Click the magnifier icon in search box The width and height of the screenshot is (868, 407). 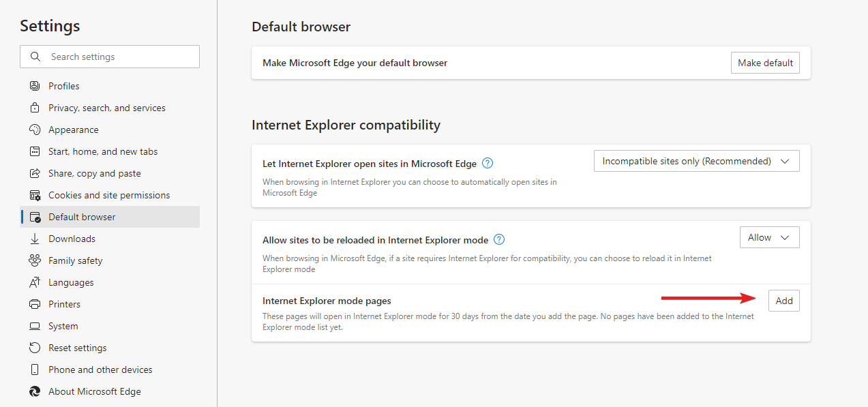coord(35,57)
